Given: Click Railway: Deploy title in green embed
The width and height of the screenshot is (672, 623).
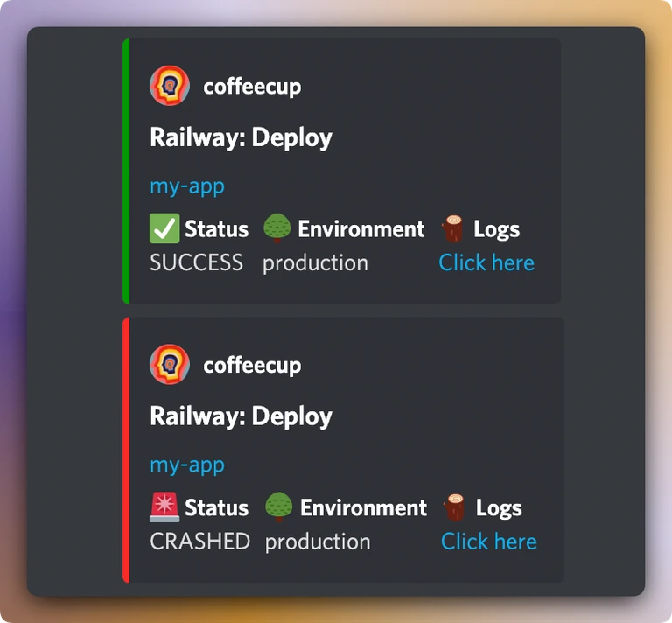Looking at the screenshot, I should 241,137.
